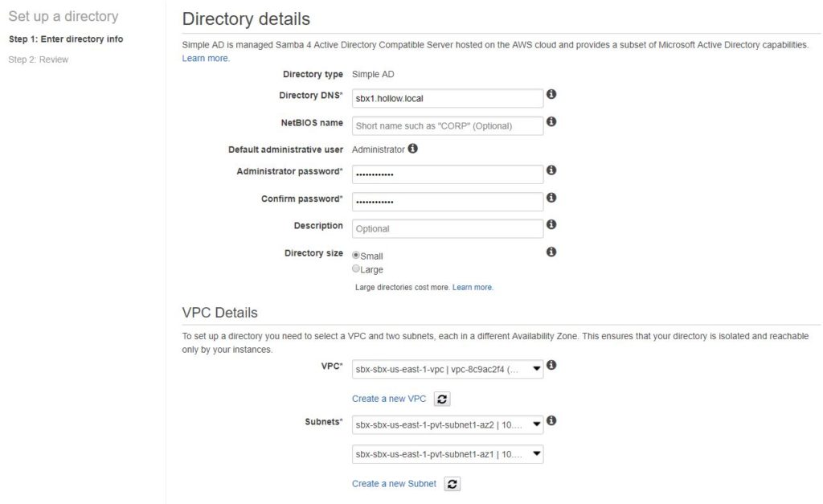The image size is (823, 504).
Task: Click info icon next to VPC dropdown
Action: pyautogui.click(x=551, y=365)
